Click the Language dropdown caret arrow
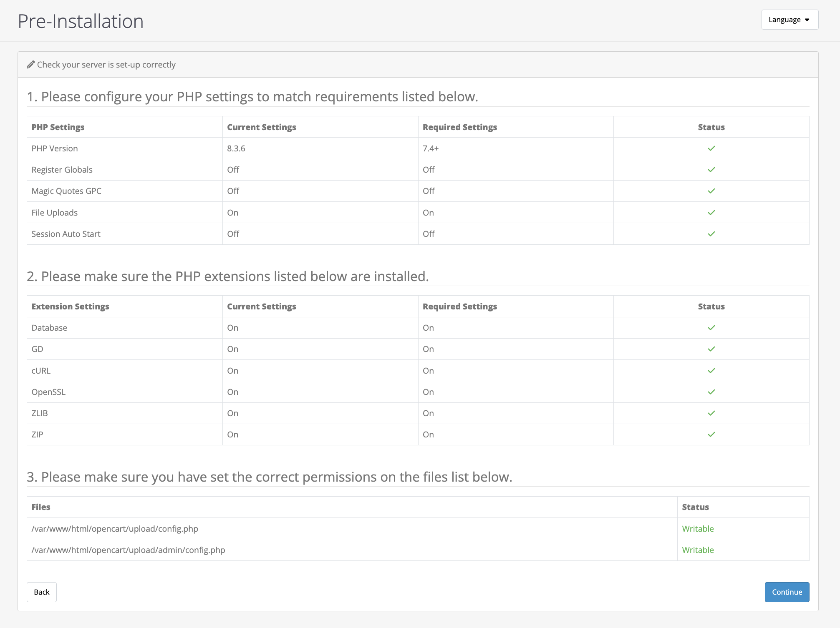The image size is (840, 628). click(x=807, y=20)
